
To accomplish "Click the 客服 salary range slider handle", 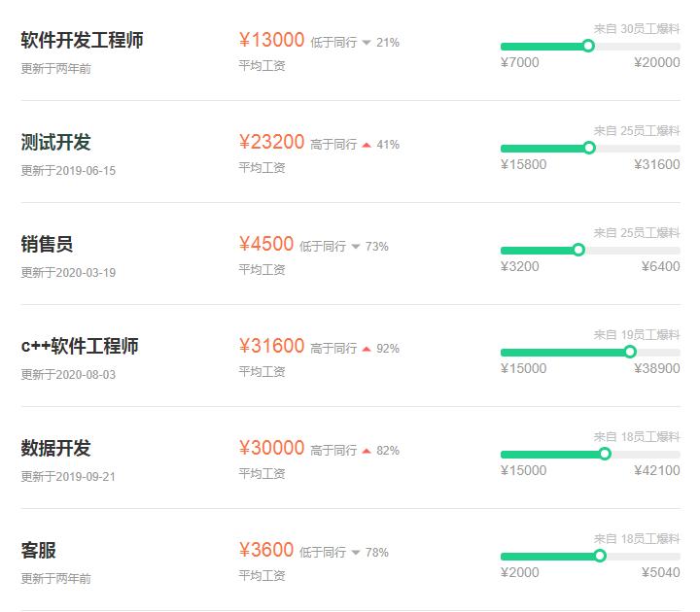I will pyautogui.click(x=600, y=556).
